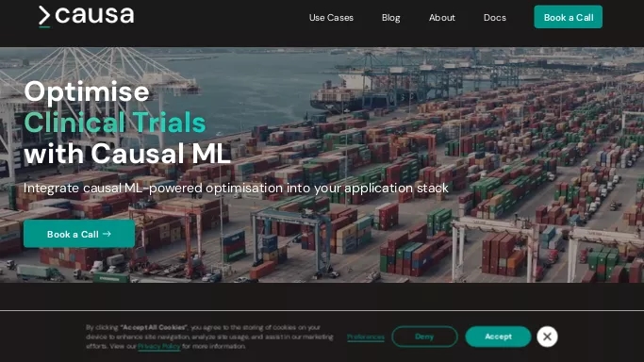The height and width of the screenshot is (362, 644).
Task: Open cookie Preferences link
Action: [x=366, y=337]
